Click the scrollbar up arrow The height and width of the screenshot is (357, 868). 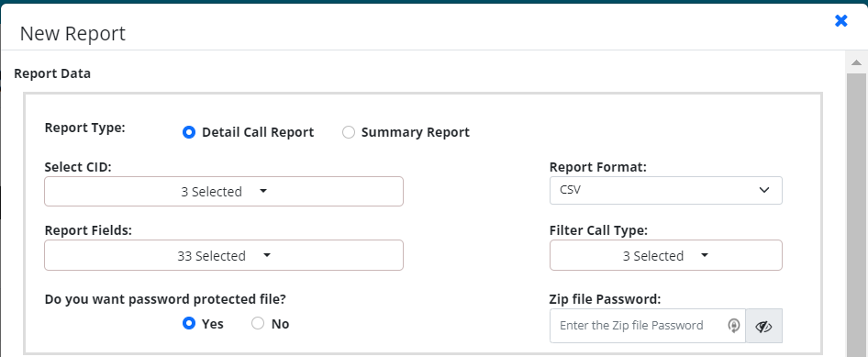tap(856, 62)
